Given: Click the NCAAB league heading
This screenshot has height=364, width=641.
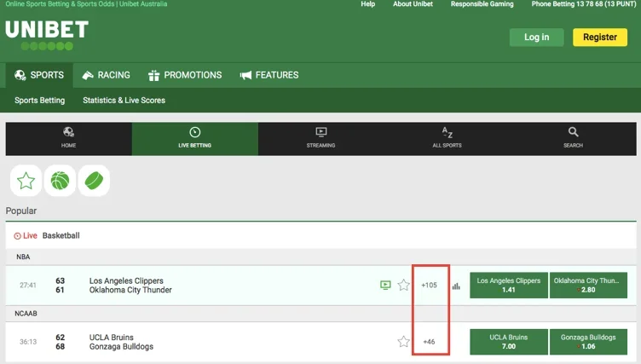Looking at the screenshot, I should tap(26, 314).
